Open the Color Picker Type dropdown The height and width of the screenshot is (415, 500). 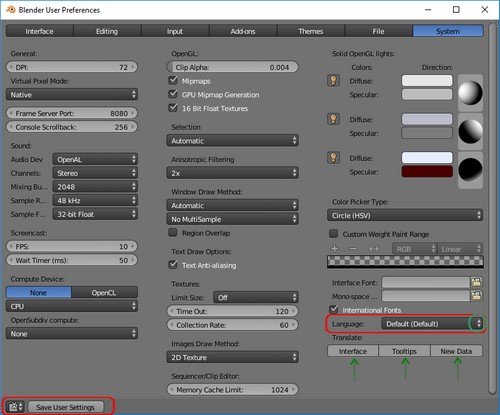405,215
